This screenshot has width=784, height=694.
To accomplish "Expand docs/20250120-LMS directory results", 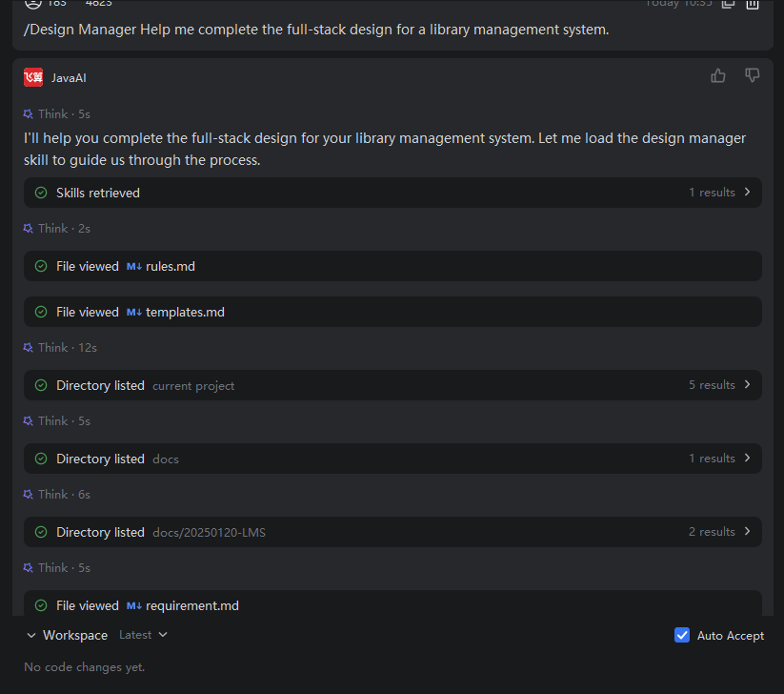I will coord(747,531).
